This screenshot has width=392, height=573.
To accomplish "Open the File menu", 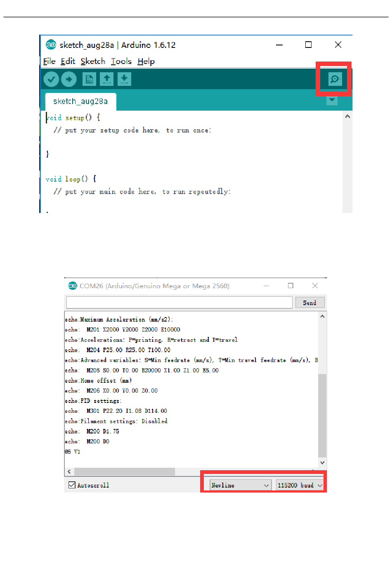I will (x=49, y=61).
